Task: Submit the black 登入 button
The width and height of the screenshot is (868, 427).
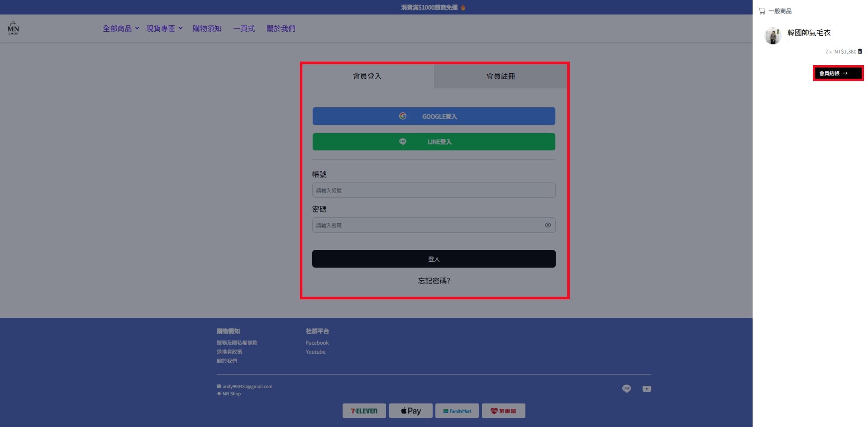Action: [x=434, y=259]
